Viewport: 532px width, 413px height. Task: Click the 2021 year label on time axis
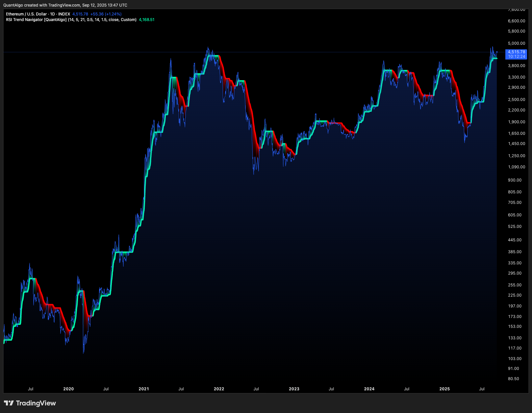pyautogui.click(x=144, y=389)
